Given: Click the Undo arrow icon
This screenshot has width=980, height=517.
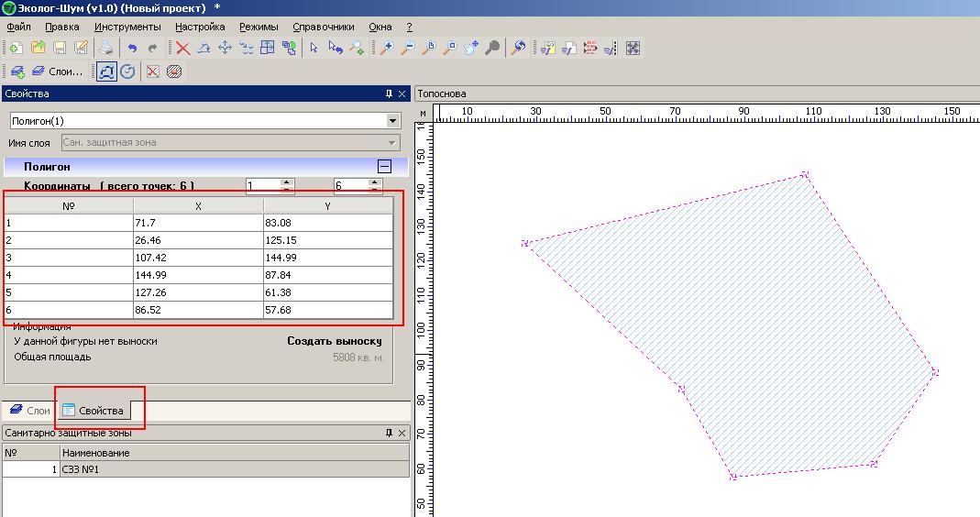Looking at the screenshot, I should point(133,49).
